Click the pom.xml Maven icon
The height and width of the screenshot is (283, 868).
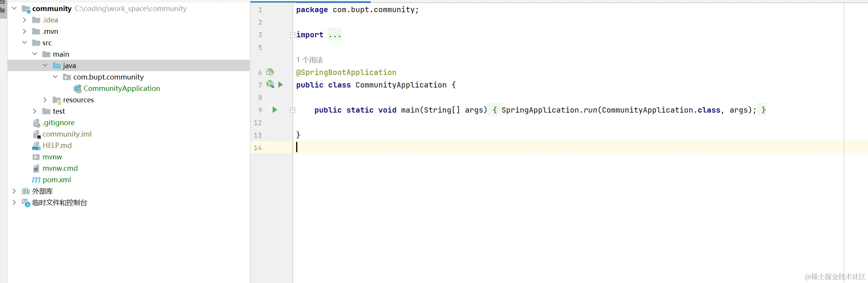36,180
